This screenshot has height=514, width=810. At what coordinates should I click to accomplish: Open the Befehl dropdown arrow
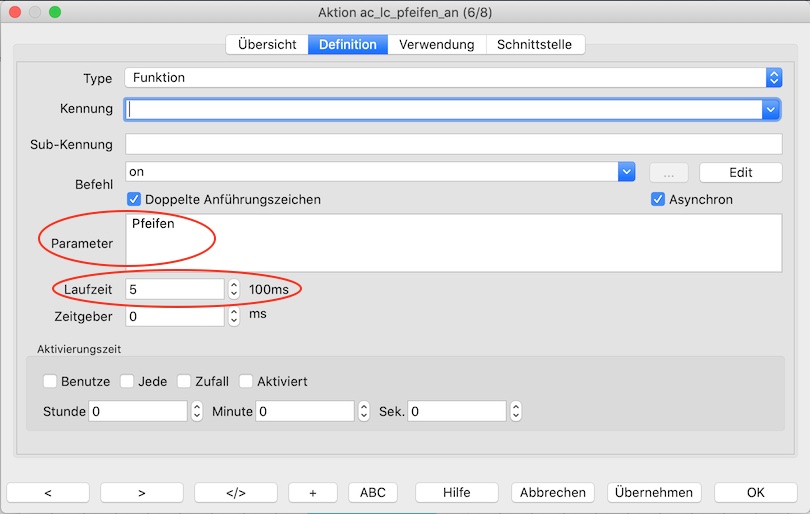[x=627, y=172]
